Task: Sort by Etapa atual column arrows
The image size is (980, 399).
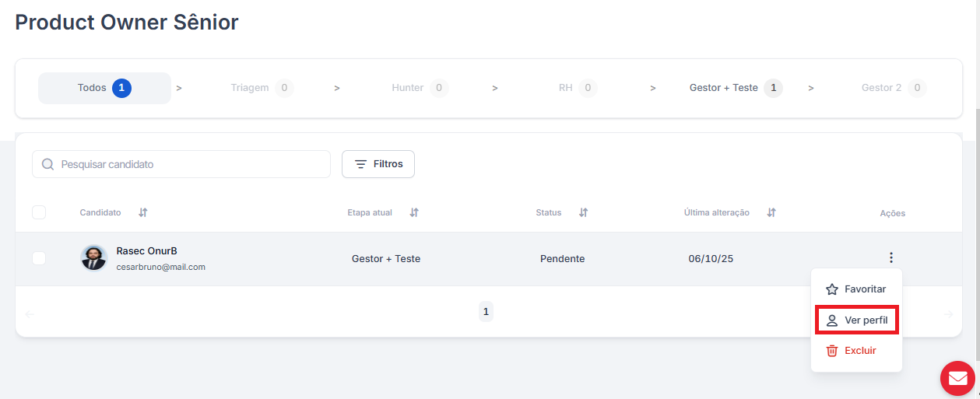Action: click(x=414, y=212)
